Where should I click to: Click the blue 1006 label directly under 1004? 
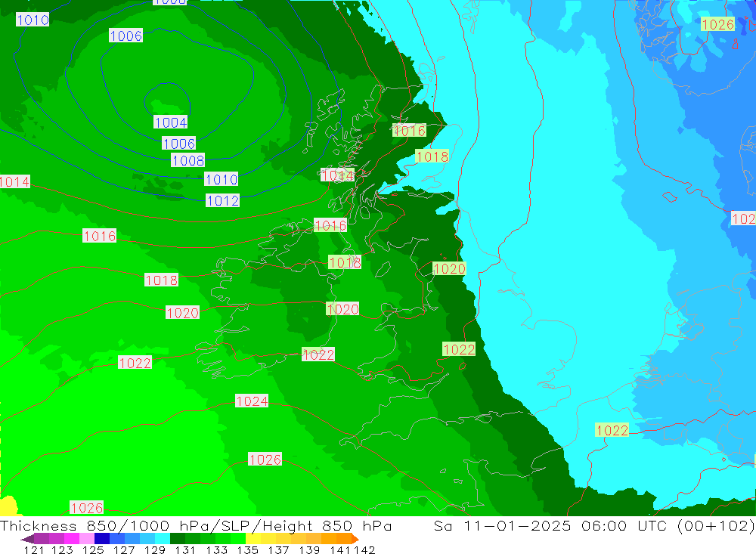[179, 144]
